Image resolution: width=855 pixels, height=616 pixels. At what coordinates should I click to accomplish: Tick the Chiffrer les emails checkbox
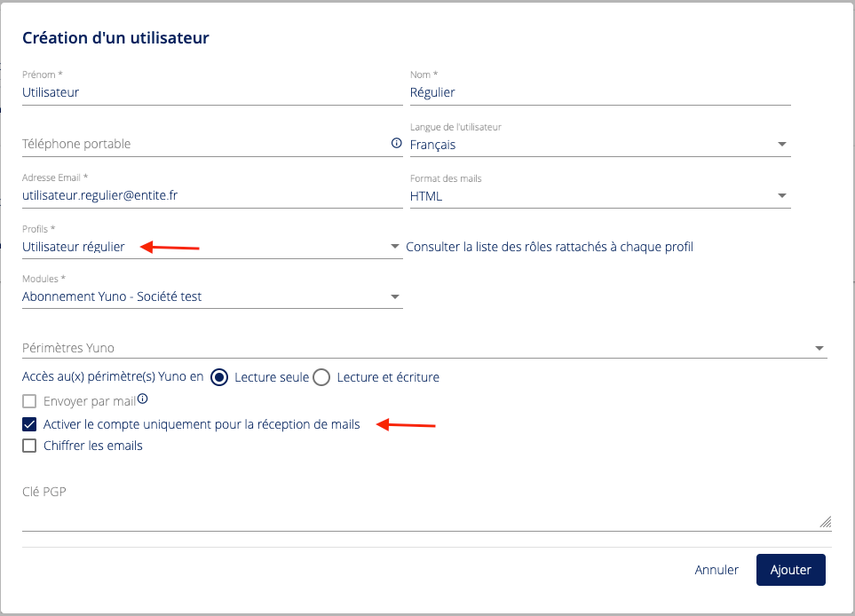click(x=30, y=446)
